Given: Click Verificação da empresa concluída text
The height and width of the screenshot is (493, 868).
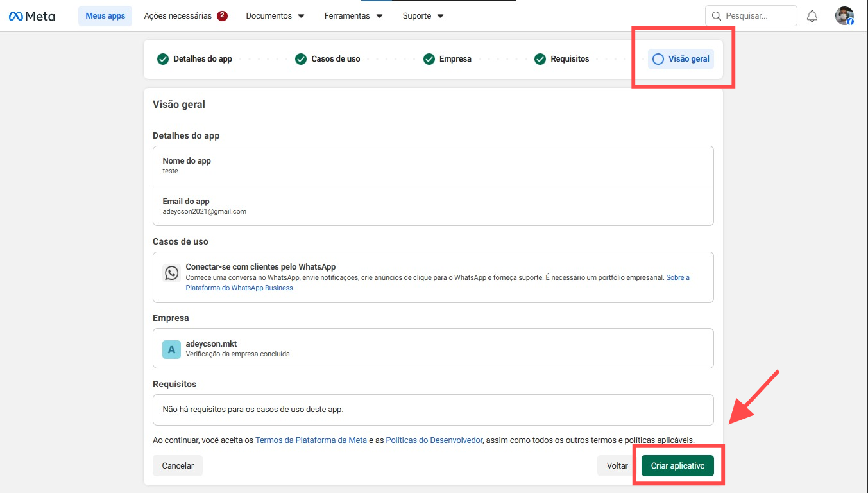Looking at the screenshot, I should pos(237,354).
